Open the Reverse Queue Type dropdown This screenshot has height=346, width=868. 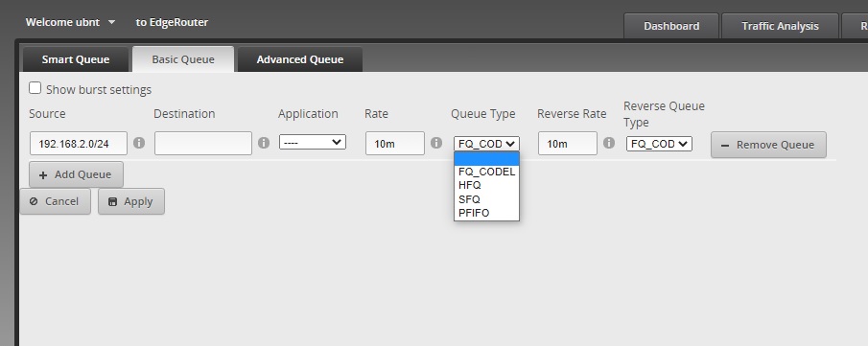(x=659, y=144)
